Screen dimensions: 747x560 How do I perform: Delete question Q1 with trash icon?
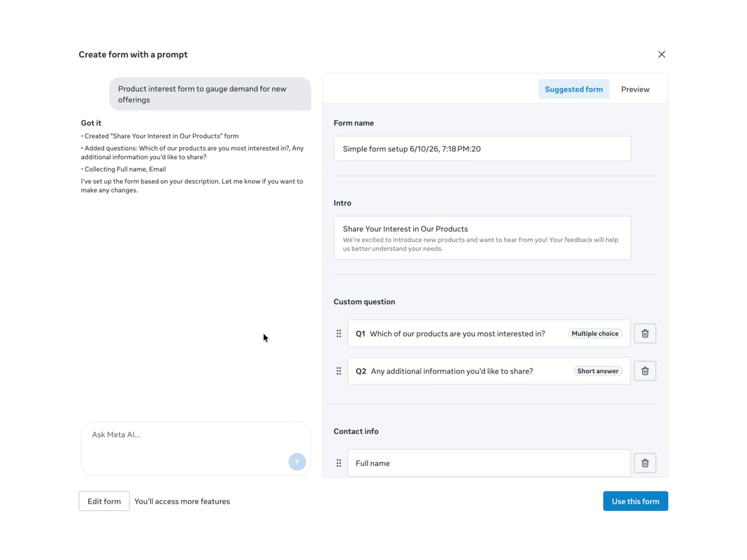tap(645, 334)
